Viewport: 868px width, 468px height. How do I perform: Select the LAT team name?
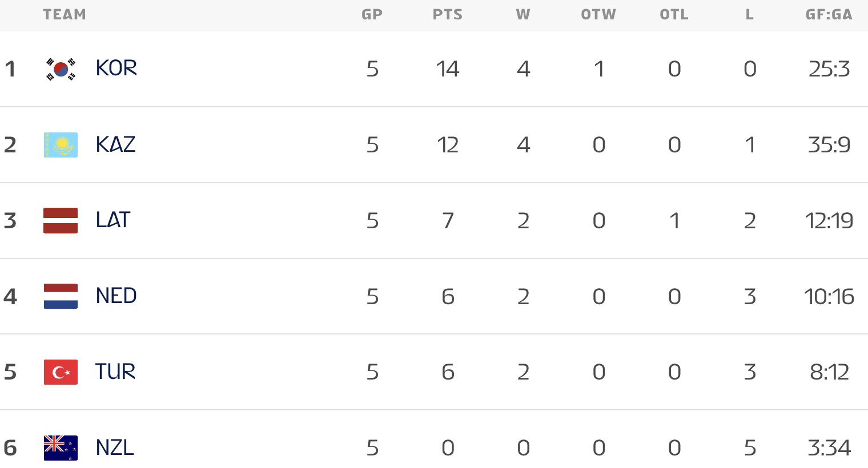click(113, 220)
